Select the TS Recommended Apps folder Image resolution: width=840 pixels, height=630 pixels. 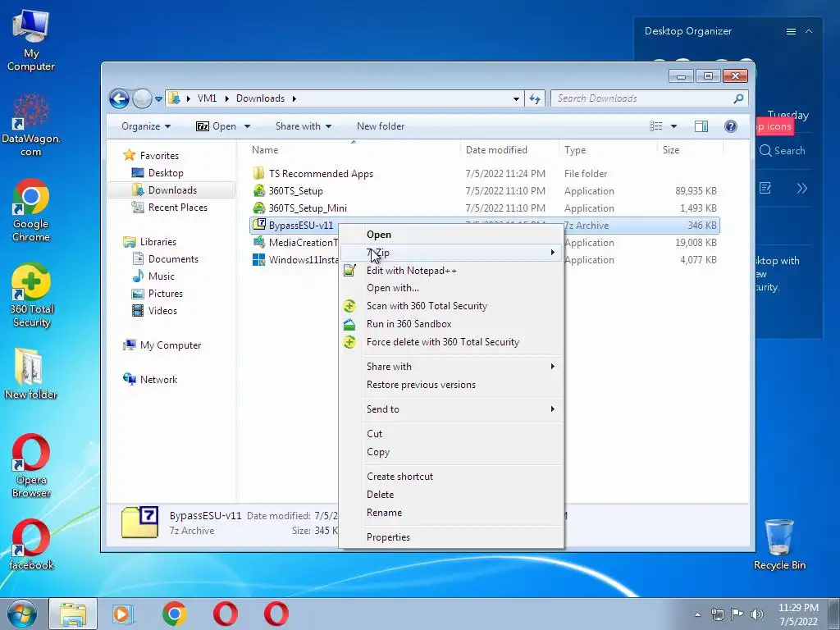pos(321,174)
